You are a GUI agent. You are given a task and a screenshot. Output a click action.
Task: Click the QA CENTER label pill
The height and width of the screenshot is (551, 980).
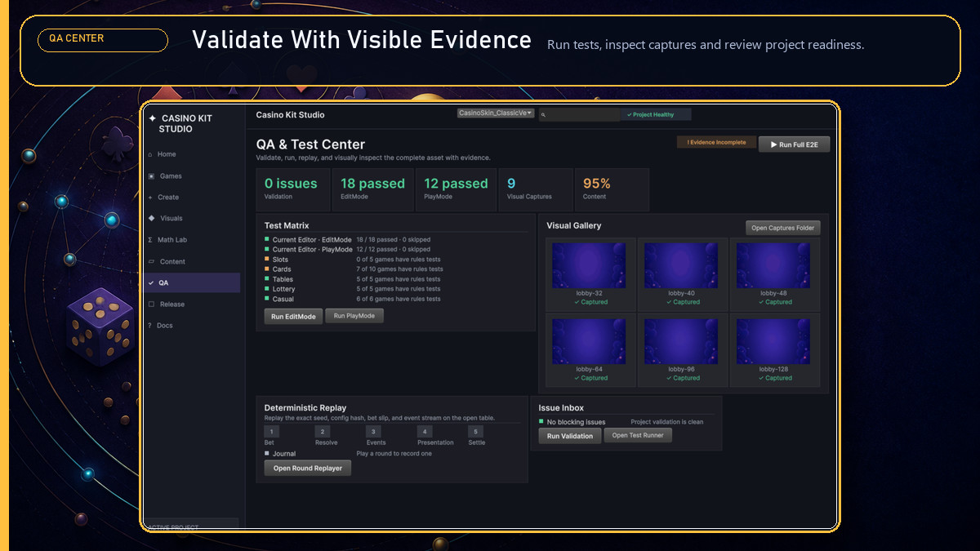coord(103,40)
